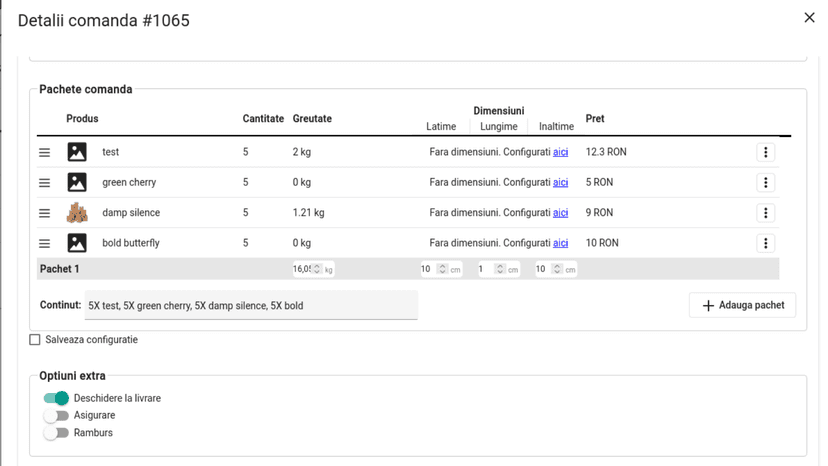Open the three-dot menu for bold butterfly
The width and height of the screenshot is (828, 466).
coord(765,243)
